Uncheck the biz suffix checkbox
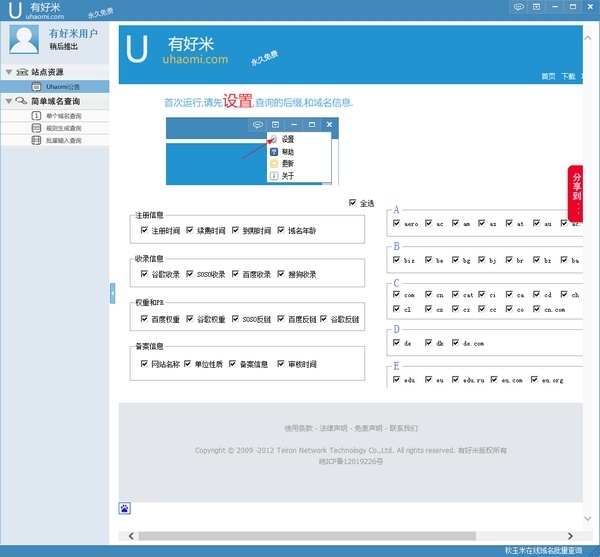This screenshot has height=557, width=600. tap(396, 260)
